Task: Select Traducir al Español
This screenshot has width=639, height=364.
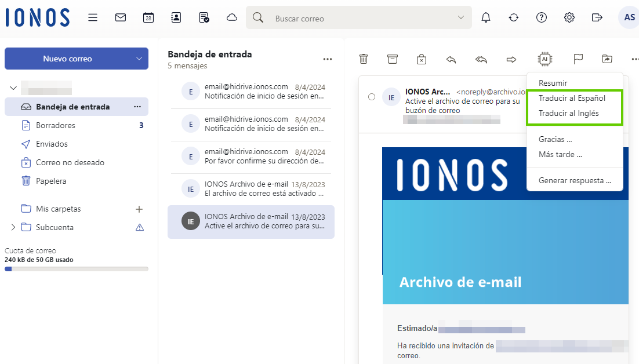Action: pos(572,98)
